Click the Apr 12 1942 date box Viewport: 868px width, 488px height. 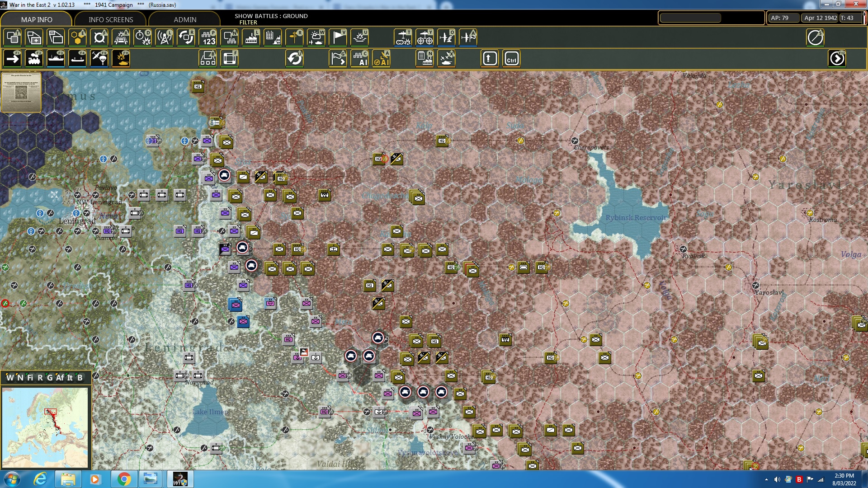[820, 18]
